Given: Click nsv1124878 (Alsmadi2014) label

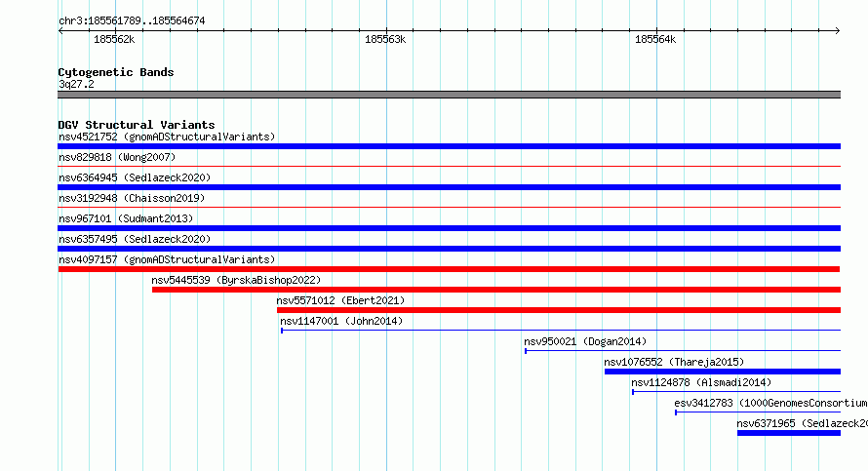Looking at the screenshot, I should click(701, 382).
